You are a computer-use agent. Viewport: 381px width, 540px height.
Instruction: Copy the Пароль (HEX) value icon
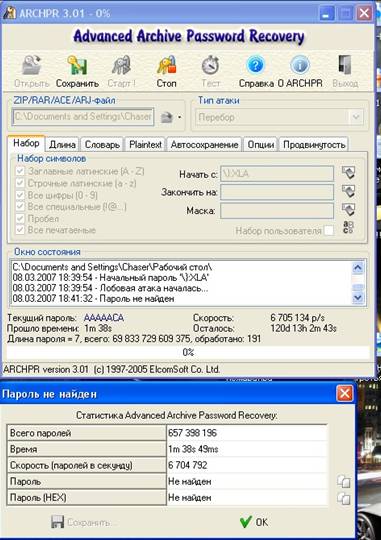click(x=343, y=498)
